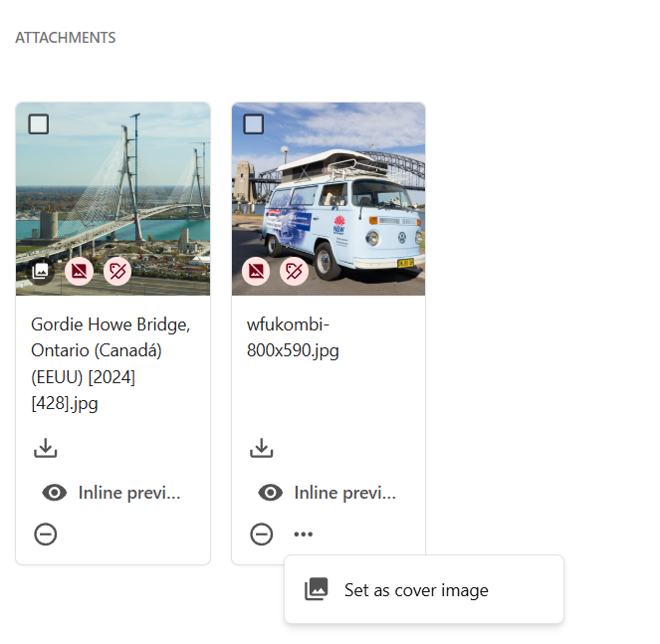Viewport: 660px width, 644px height.
Task: Click crossed-out image icon on Gordie Howe Bridge
Action: pyautogui.click(x=79, y=271)
